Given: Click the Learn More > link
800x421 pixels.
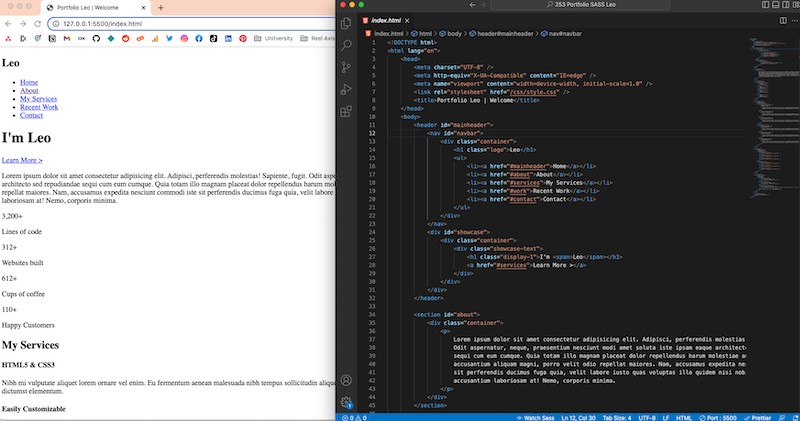Looking at the screenshot, I should click(22, 160).
